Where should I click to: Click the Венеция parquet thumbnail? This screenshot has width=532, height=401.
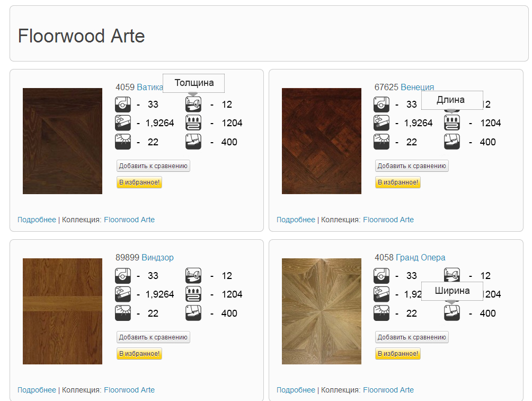(x=322, y=141)
